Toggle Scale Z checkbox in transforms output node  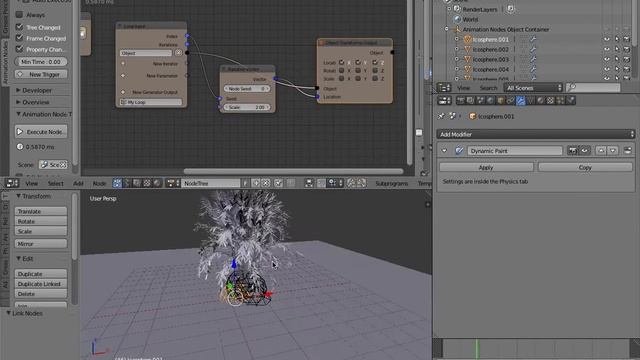375,78
